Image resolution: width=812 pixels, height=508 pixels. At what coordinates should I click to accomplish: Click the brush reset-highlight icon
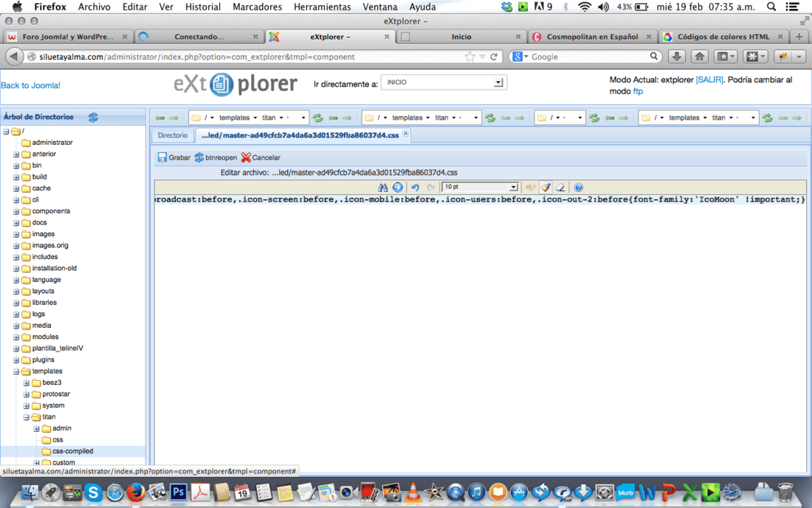(x=546, y=188)
